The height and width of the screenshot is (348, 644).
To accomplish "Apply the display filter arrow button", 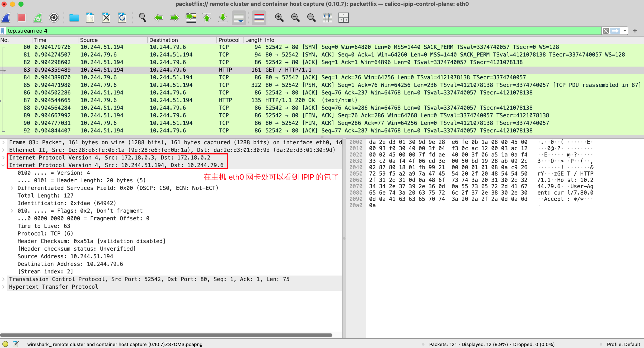I will tap(615, 31).
